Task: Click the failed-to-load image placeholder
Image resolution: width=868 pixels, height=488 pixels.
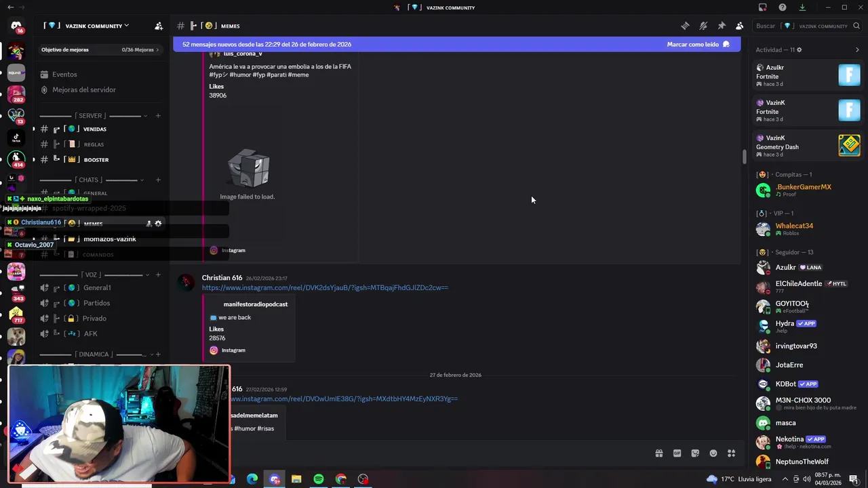Action: tap(248, 174)
